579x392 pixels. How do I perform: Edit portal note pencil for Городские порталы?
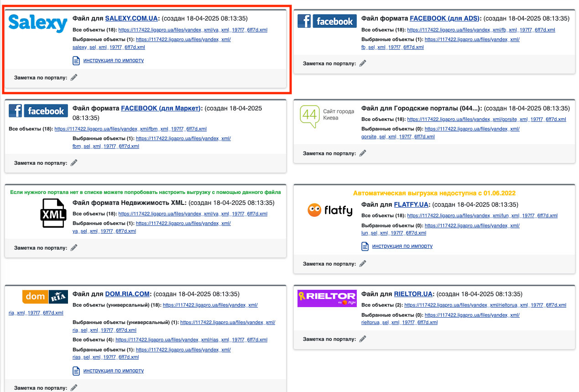(363, 153)
